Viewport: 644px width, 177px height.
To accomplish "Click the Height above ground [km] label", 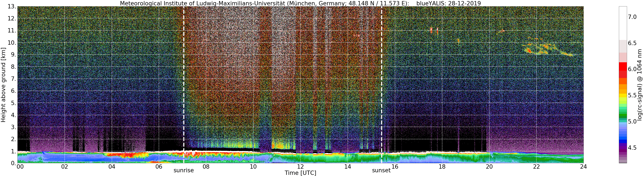I will pos(3,85).
